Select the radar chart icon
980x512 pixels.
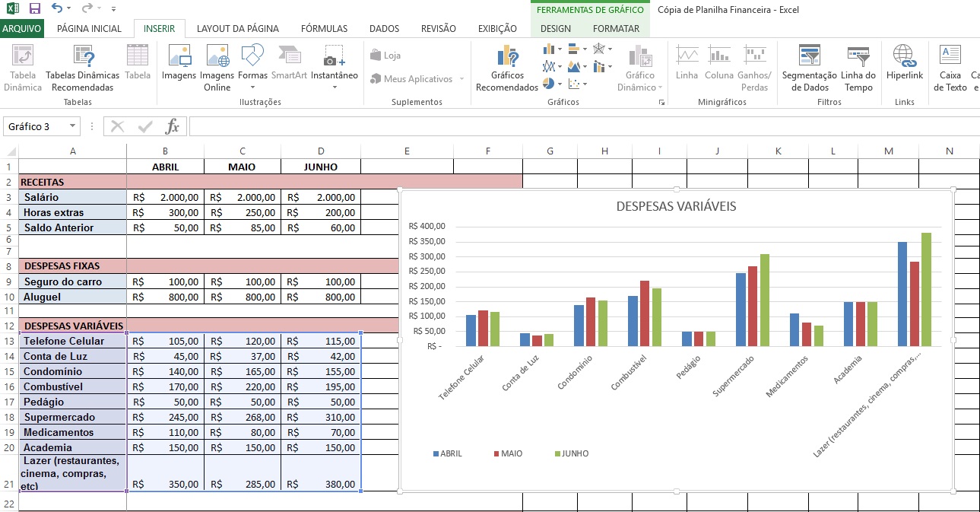[599, 49]
